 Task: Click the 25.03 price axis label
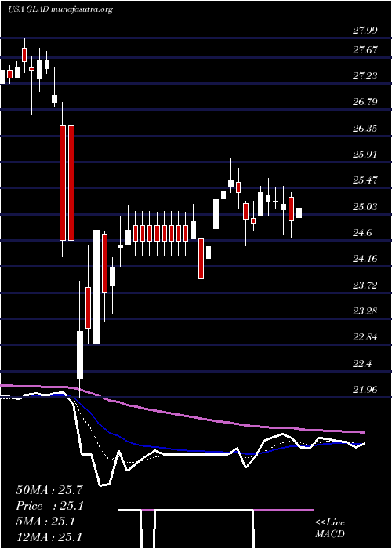(365, 207)
